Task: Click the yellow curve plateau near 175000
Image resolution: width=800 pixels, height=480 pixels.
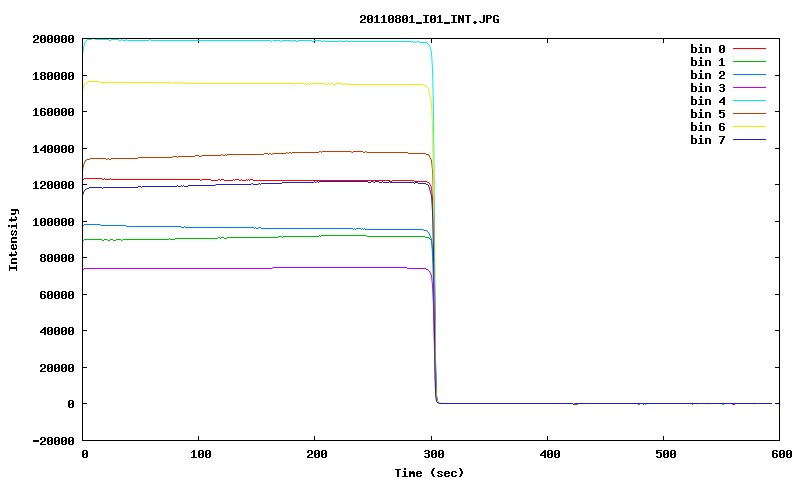Action: 255,83
